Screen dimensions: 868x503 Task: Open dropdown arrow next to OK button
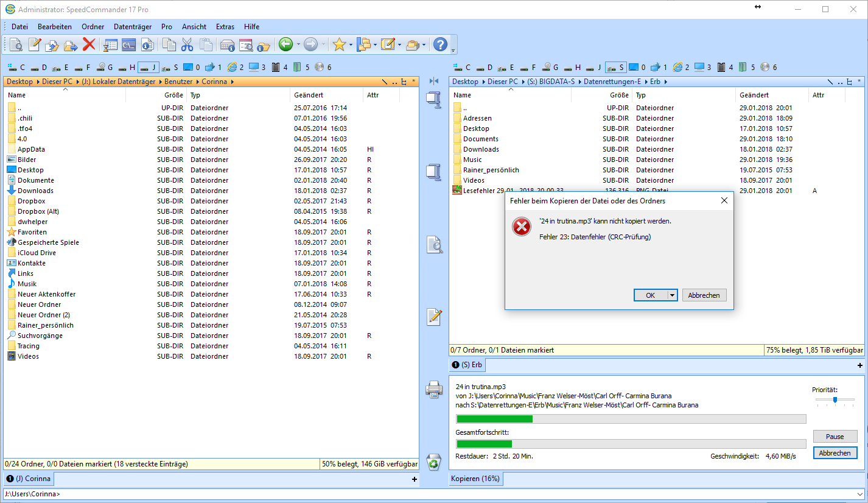[672, 295]
